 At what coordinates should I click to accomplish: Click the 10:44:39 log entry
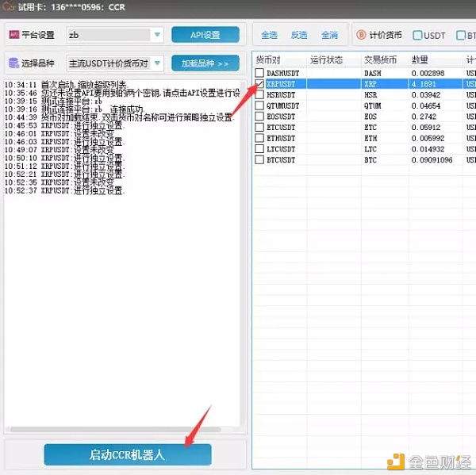pyautogui.click(x=120, y=117)
